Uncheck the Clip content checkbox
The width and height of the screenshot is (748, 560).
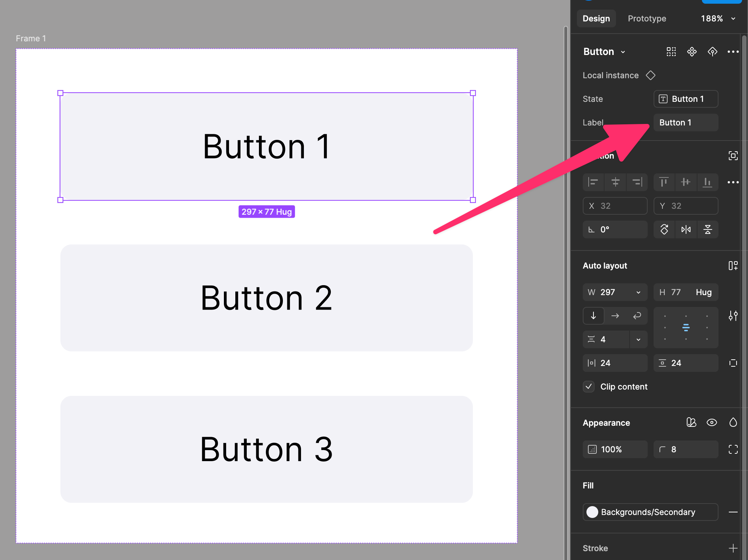click(589, 387)
